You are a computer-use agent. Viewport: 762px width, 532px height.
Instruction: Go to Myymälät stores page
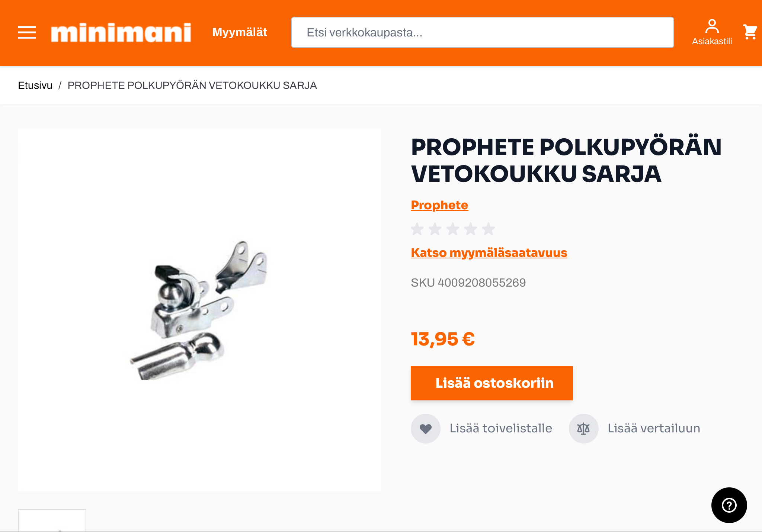tap(240, 32)
